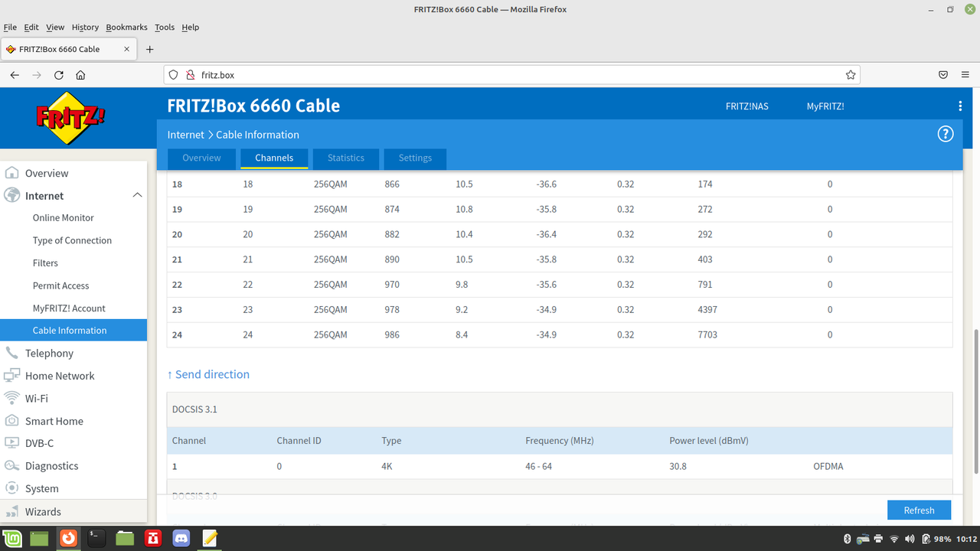Click the 10:12 clock in the tray
This screenshot has height=551, width=980.
coord(967,539)
